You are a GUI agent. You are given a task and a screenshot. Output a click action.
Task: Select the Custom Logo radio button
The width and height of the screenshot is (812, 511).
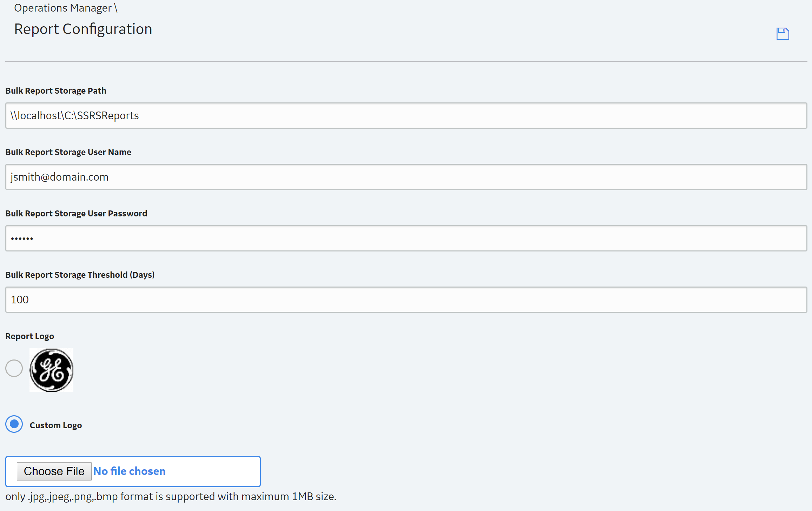[14, 424]
